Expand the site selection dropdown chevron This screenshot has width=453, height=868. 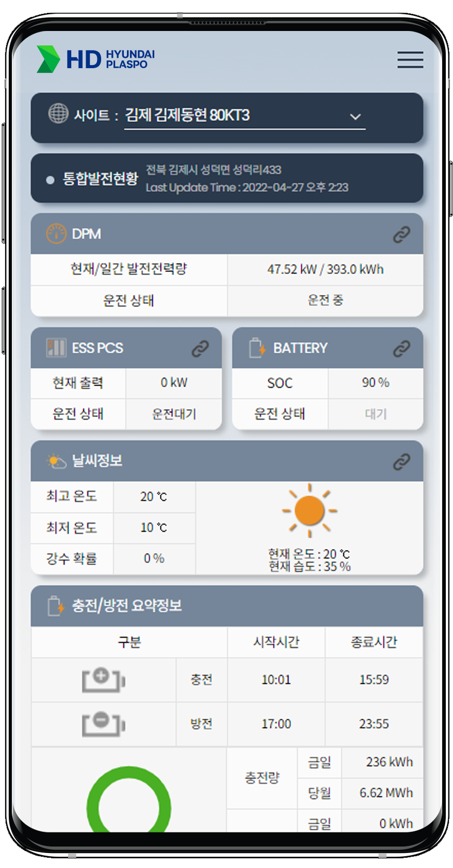pos(355,117)
